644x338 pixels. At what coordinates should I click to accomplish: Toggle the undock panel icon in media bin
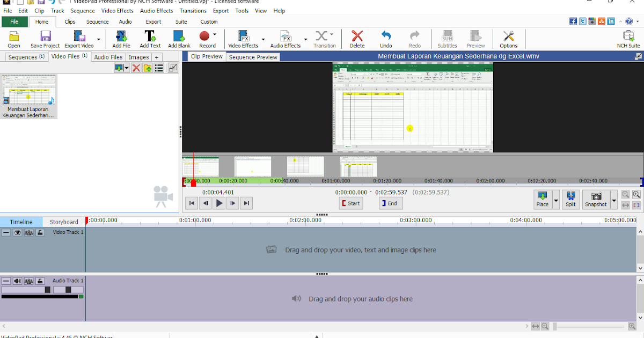pos(172,68)
